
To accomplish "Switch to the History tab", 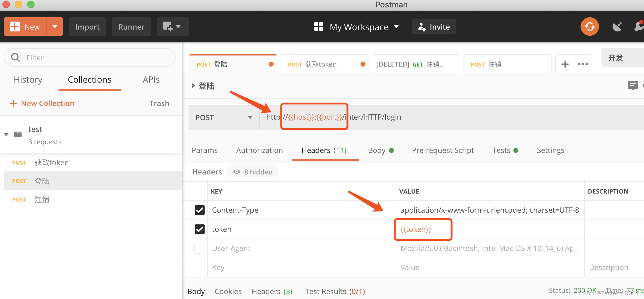I will pyautogui.click(x=28, y=80).
